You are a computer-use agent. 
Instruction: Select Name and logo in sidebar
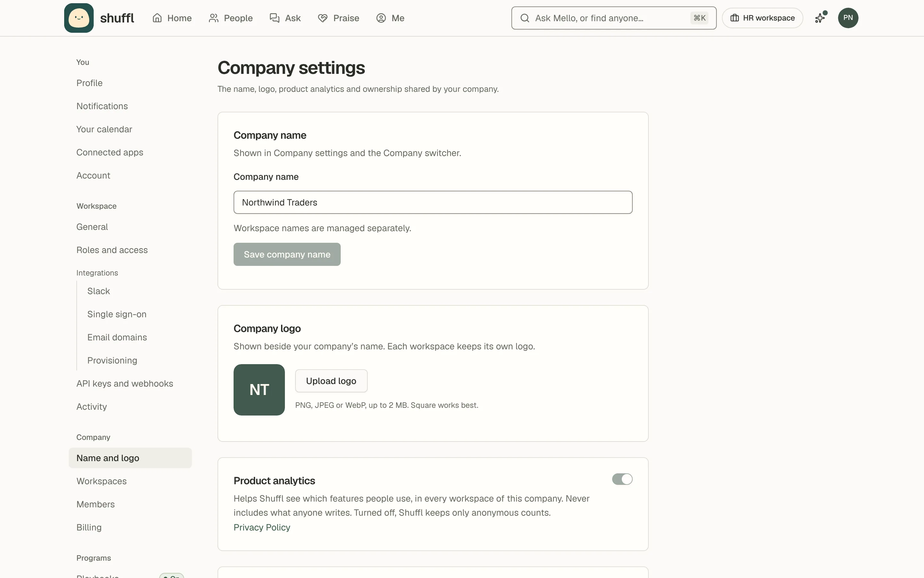coord(130,458)
